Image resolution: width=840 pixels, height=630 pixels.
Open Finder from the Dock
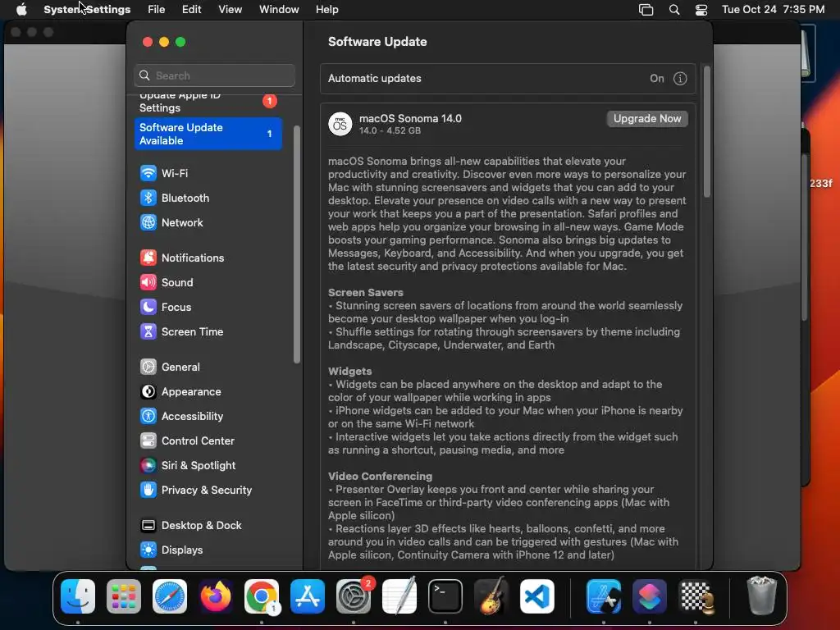pos(78,596)
